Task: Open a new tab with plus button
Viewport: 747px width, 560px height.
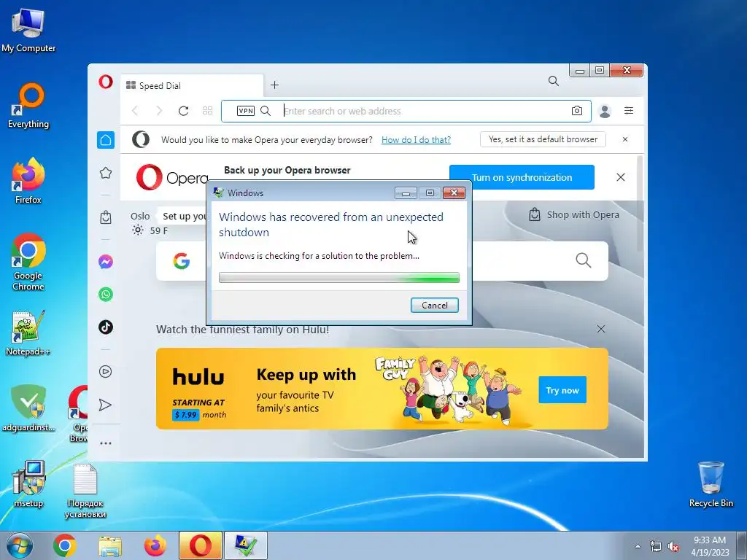Action: pos(274,85)
